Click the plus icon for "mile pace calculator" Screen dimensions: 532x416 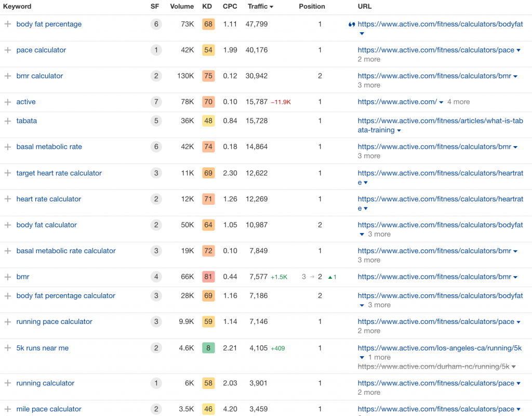click(x=7, y=409)
